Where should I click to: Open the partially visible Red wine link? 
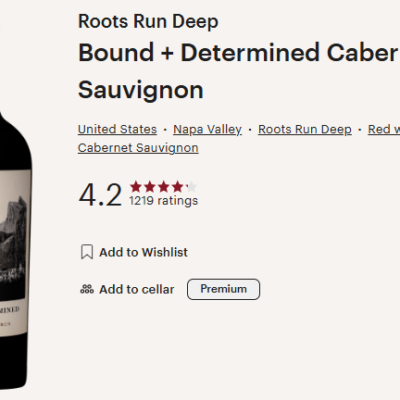point(384,129)
